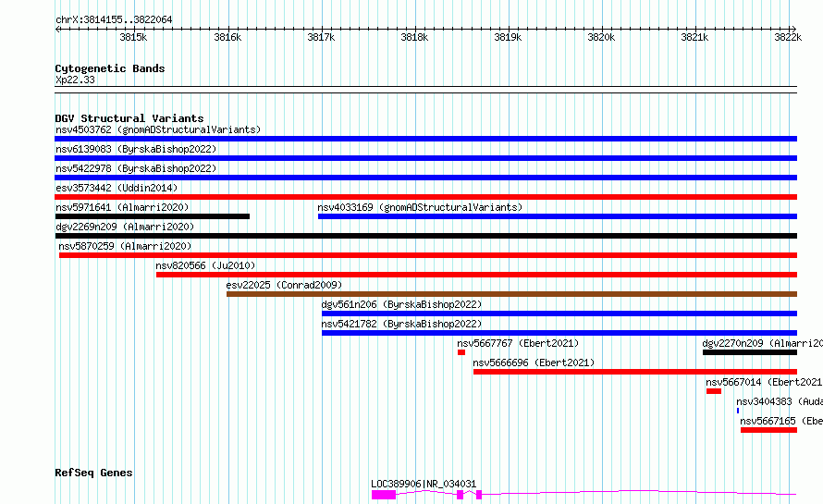Click the 3817k ruler tick label
Screen dimensions: 823x504
[321, 37]
